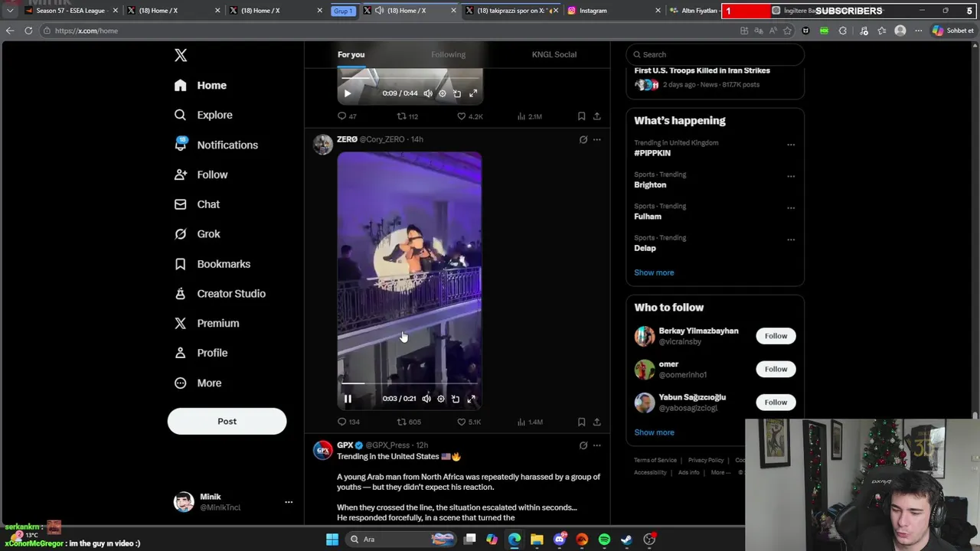Open options for trending Brighton

[791, 176]
